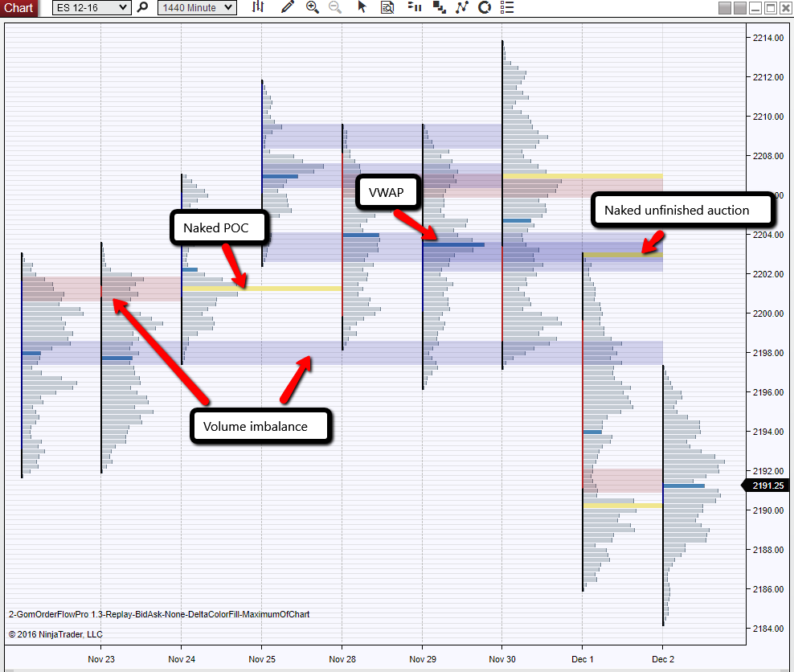Click the second gray tile window button
The image size is (794, 672).
pyautogui.click(x=740, y=7)
